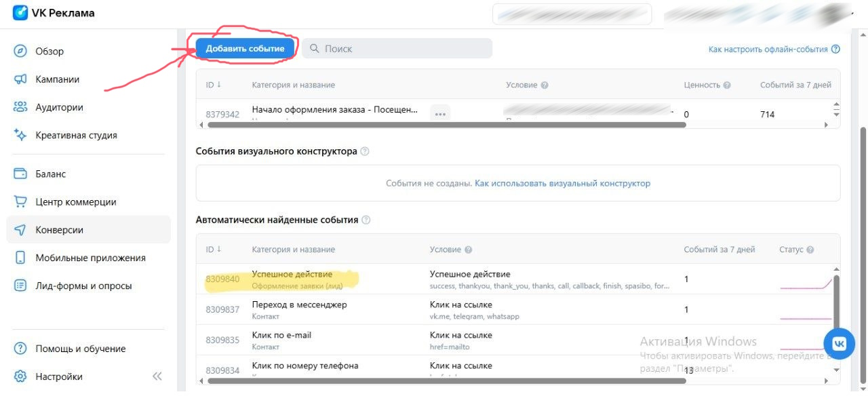868x407 pixels.
Task: Click help icon beside Событий за 7 дней Условие in top table
Action: pyautogui.click(x=545, y=85)
